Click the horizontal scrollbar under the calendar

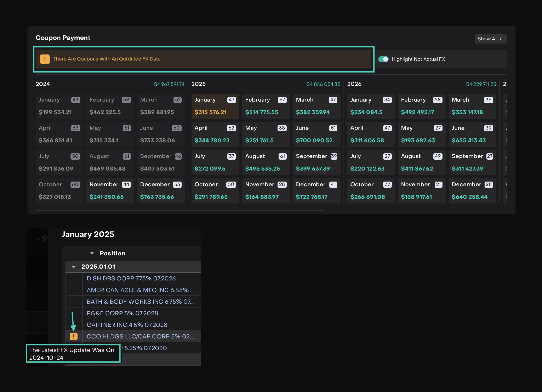point(179,211)
